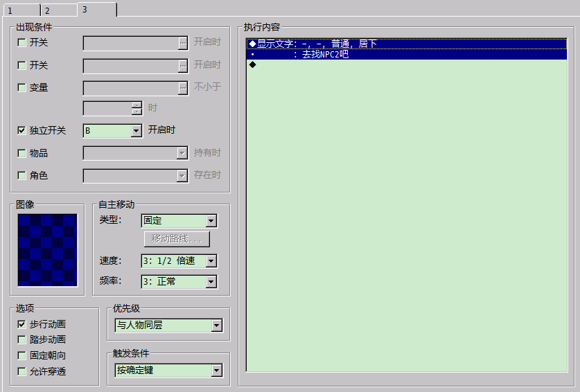Open the first switch picker ellipsis button
The height and width of the screenshot is (392, 580).
[183, 43]
